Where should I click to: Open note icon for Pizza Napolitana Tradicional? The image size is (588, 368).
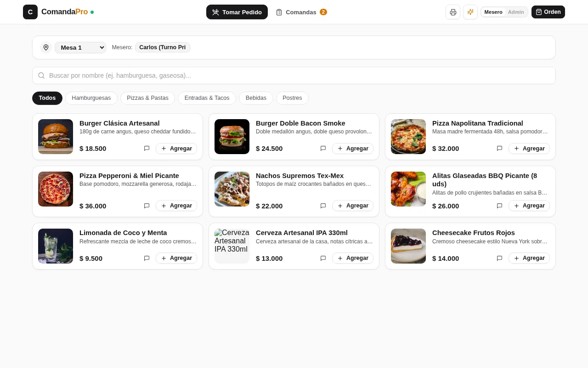point(500,149)
